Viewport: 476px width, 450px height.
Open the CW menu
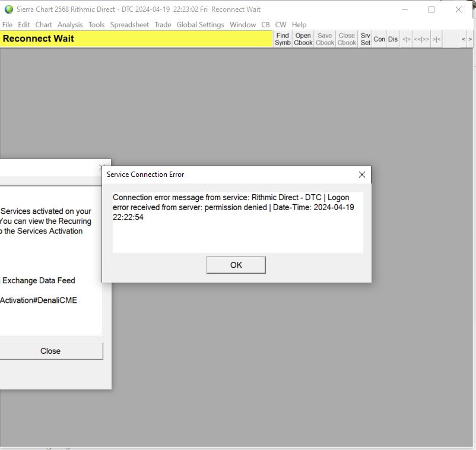click(281, 24)
